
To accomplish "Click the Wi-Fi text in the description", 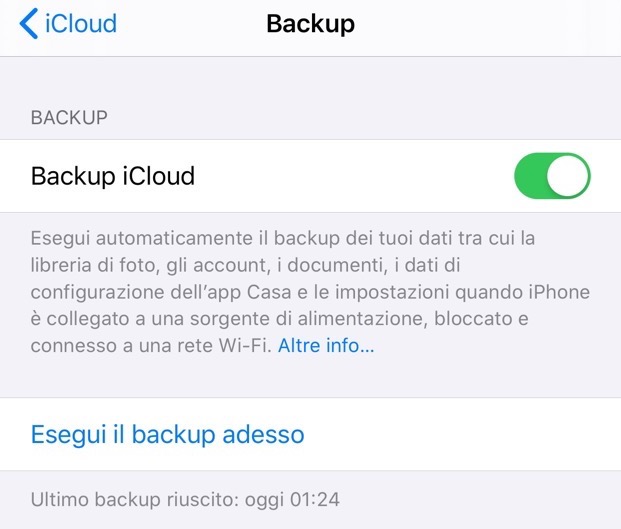I will (x=245, y=345).
